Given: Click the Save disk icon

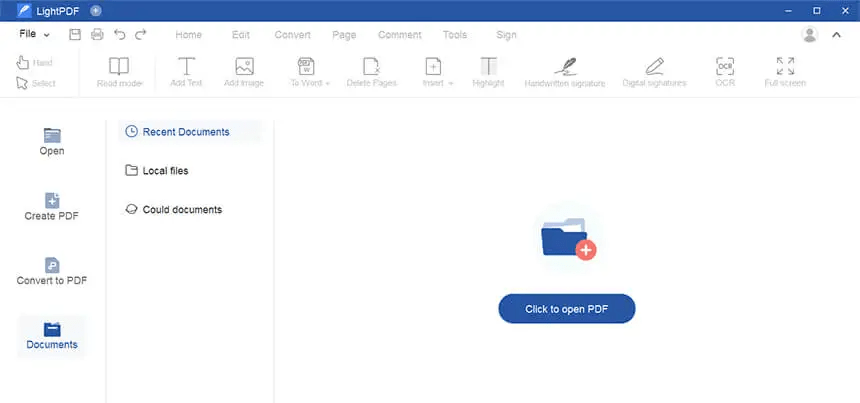Looking at the screenshot, I should [x=75, y=35].
